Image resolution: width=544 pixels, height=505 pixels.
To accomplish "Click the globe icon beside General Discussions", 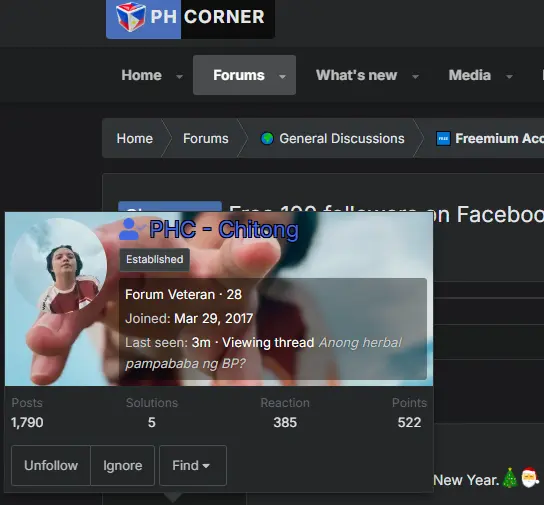I will [x=267, y=139].
